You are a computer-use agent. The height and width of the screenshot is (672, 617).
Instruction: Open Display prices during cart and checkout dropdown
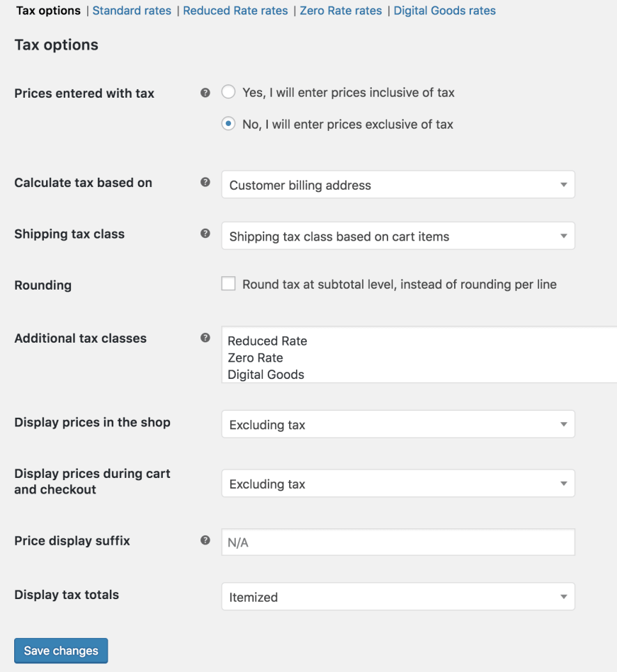click(397, 484)
